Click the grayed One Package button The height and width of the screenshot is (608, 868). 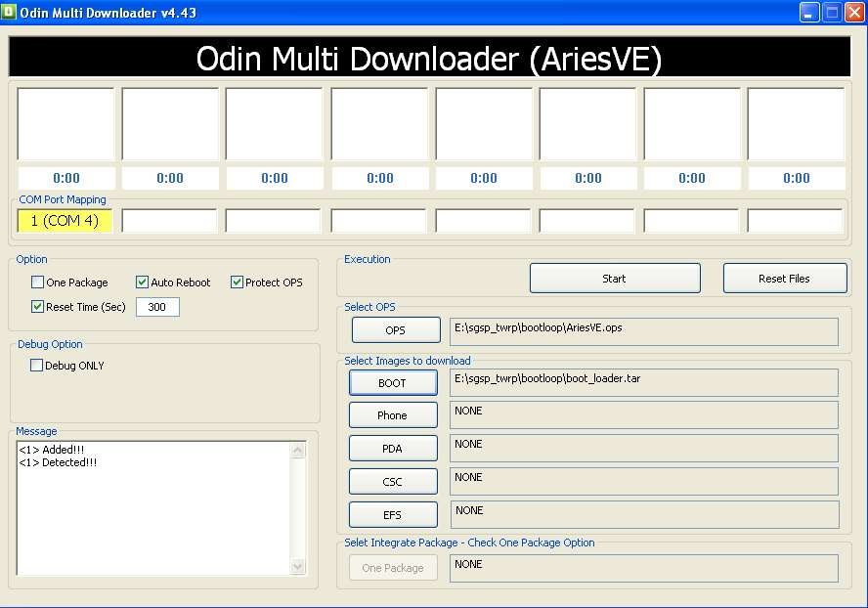(393, 568)
